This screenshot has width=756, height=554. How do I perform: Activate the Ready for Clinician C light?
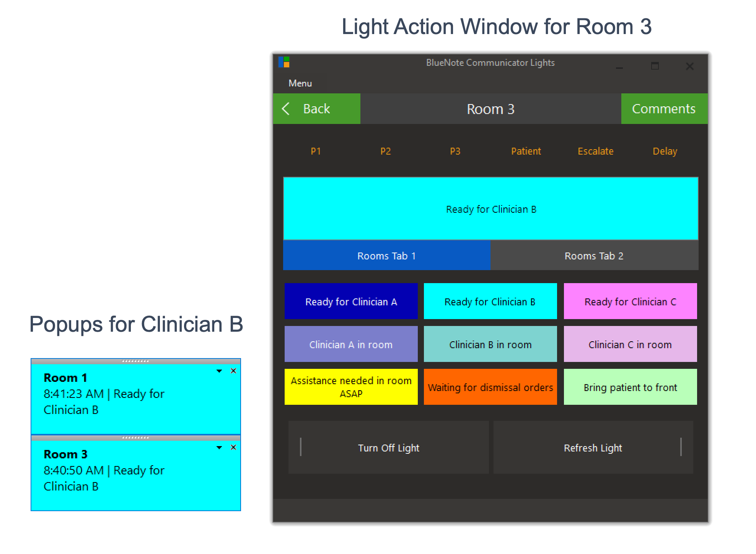point(630,301)
